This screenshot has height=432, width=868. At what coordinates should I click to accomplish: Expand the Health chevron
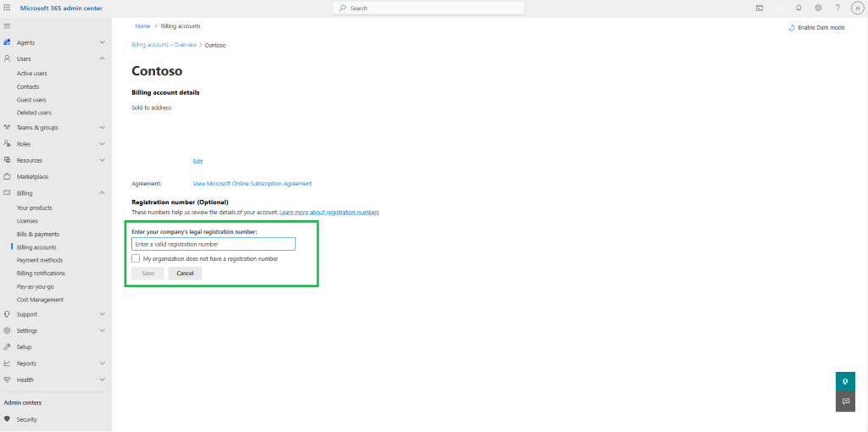tap(102, 380)
